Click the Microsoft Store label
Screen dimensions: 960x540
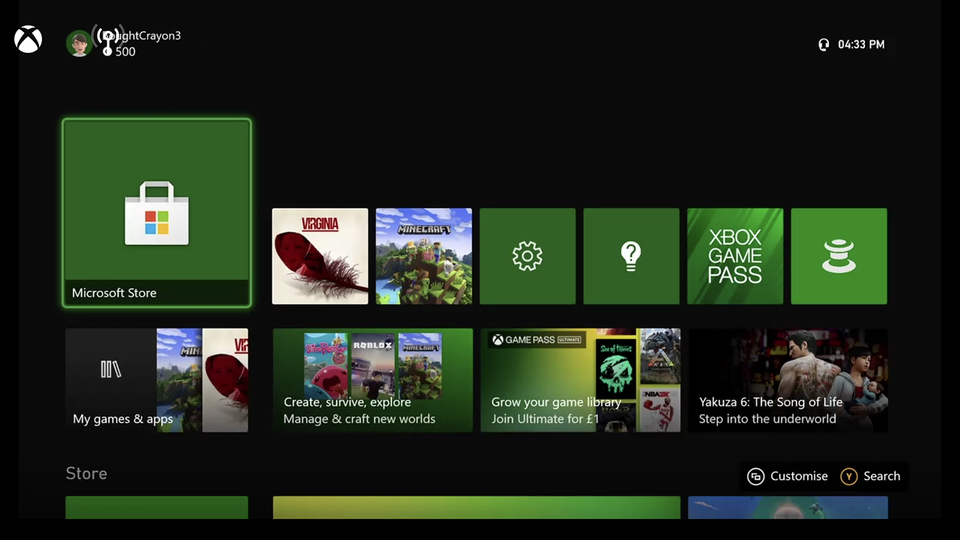[x=114, y=293]
